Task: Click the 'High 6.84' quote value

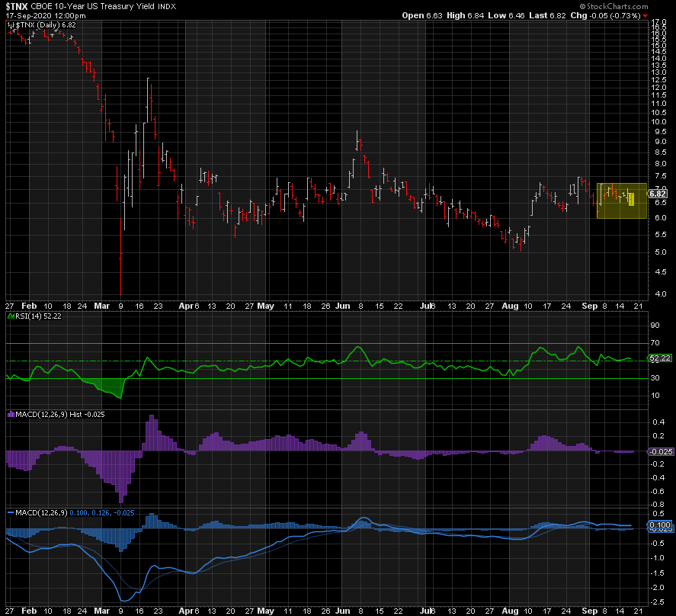Action: [x=465, y=15]
